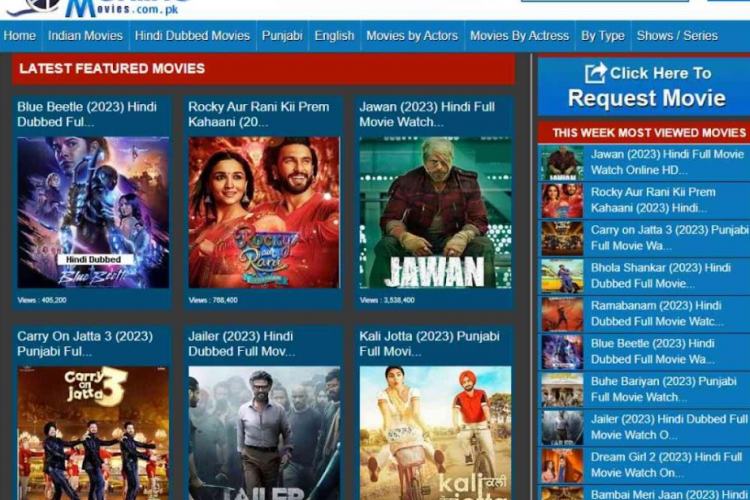750x500 pixels.
Task: Click the Request Movie button
Action: click(x=644, y=87)
